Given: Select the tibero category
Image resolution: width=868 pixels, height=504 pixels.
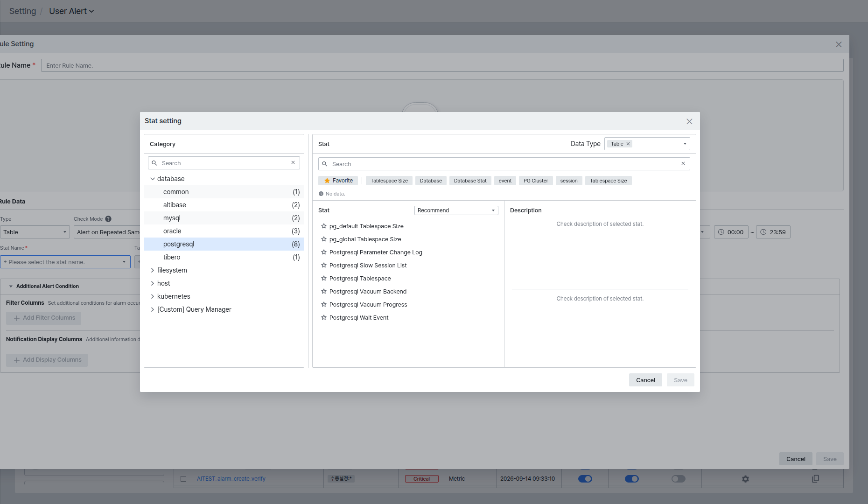Looking at the screenshot, I should coord(224,257).
